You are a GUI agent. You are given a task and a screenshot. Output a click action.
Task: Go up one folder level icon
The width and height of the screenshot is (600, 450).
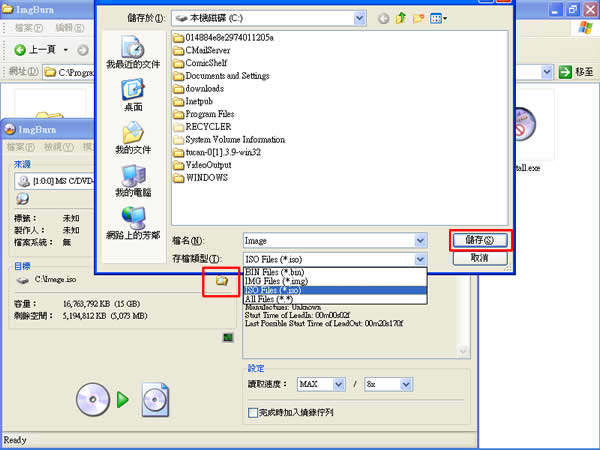[x=401, y=18]
